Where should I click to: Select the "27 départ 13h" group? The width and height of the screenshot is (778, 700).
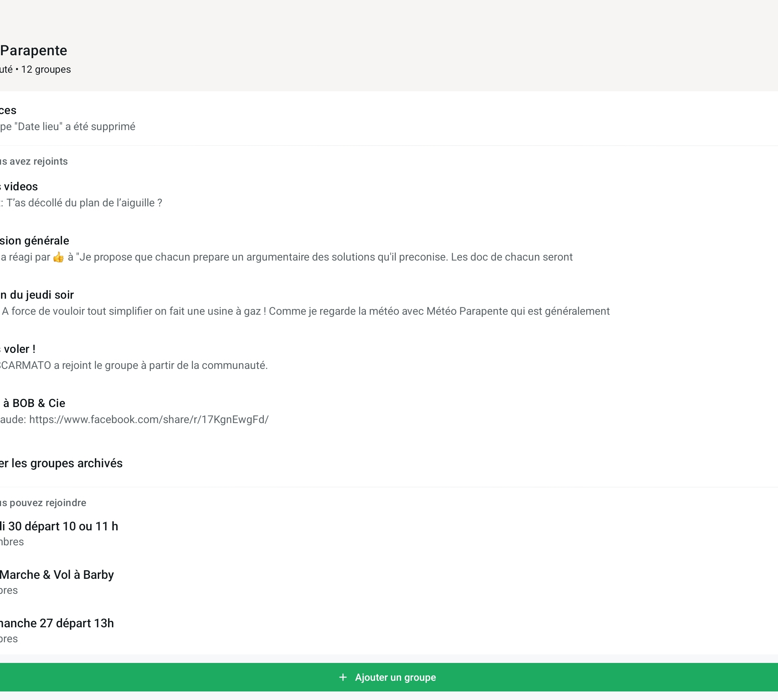(x=57, y=623)
